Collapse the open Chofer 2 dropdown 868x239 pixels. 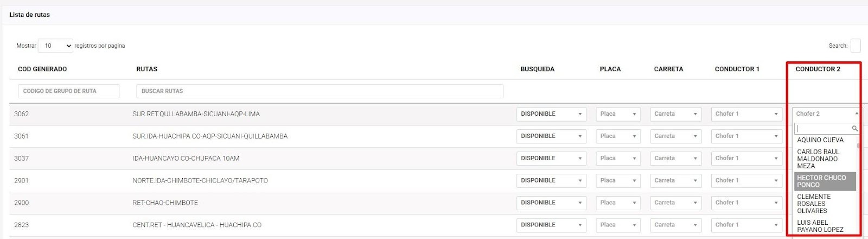[826, 114]
